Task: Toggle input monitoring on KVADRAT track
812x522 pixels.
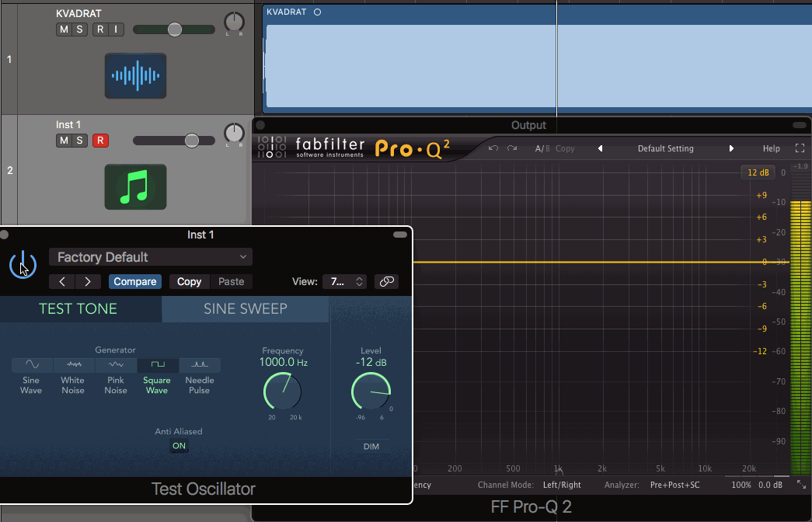Action: (x=116, y=30)
